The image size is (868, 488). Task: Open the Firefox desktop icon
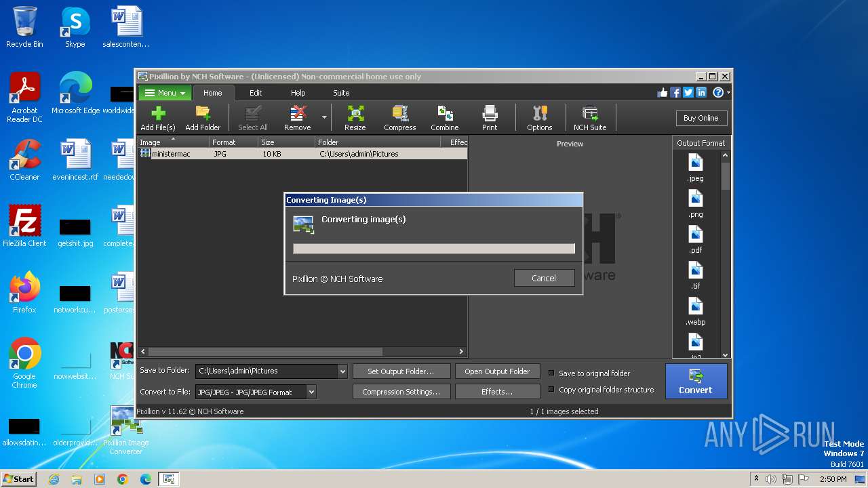[x=24, y=293]
